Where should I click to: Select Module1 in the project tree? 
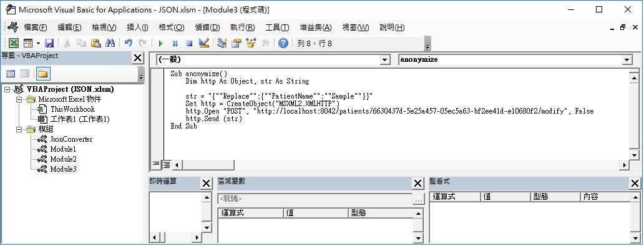63,149
